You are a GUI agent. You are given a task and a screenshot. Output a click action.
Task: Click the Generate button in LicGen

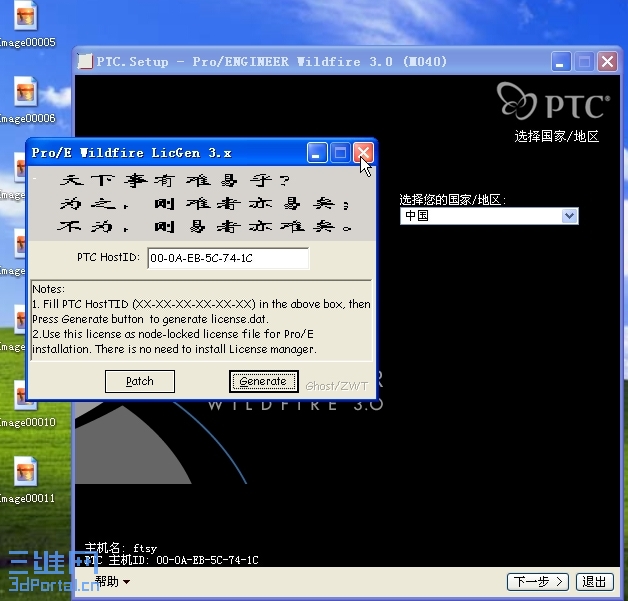[x=264, y=381]
